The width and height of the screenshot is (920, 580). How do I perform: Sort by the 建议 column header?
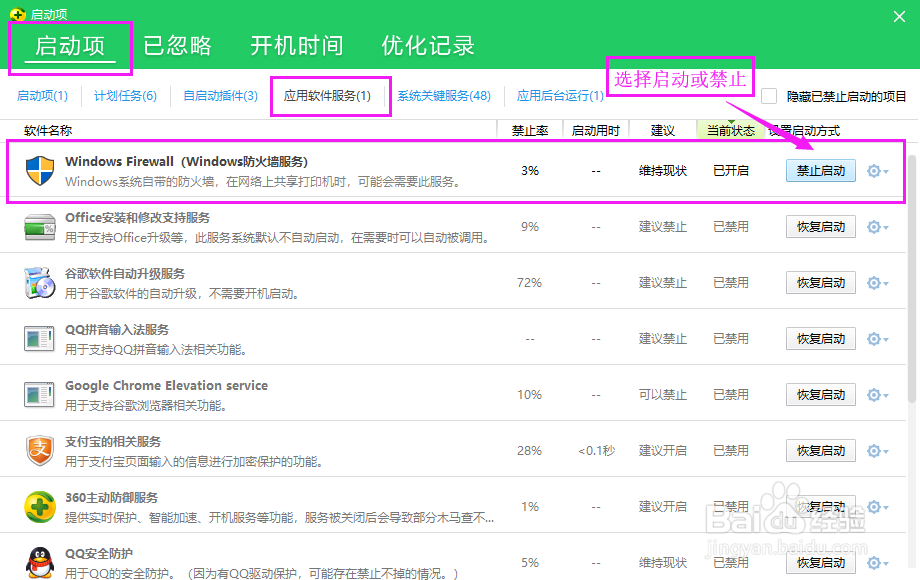663,130
